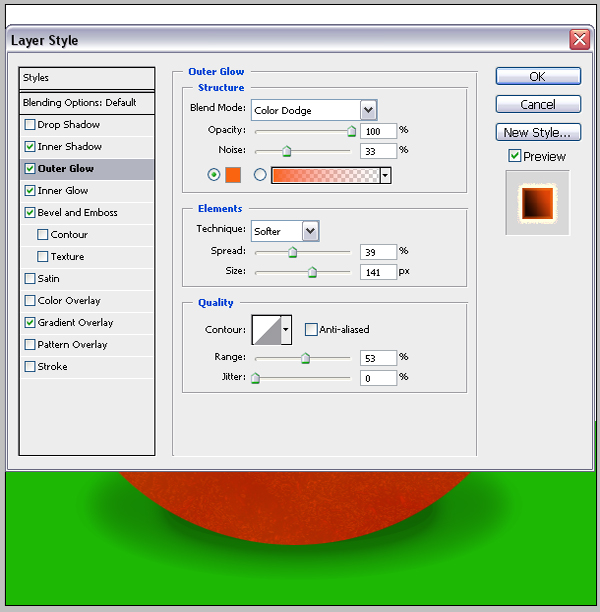Screen dimensions: 600x612
Task: Enable the Drop Shadow checkbox
Action: [x=30, y=125]
